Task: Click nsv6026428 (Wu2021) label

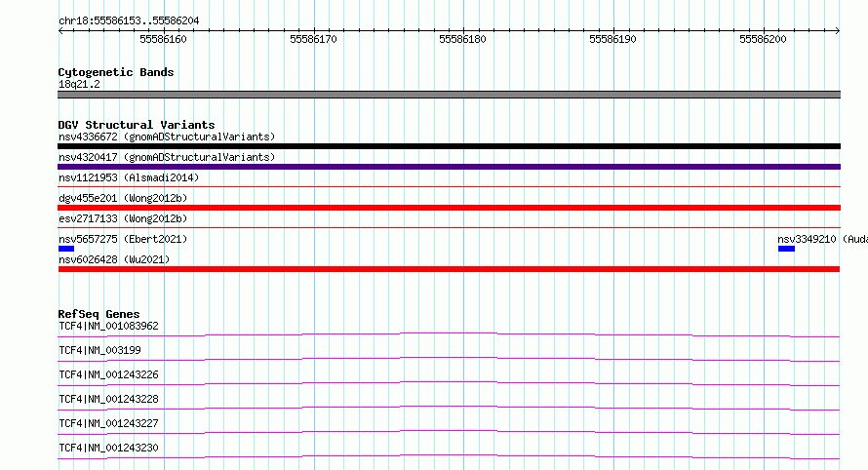Action: (x=114, y=259)
